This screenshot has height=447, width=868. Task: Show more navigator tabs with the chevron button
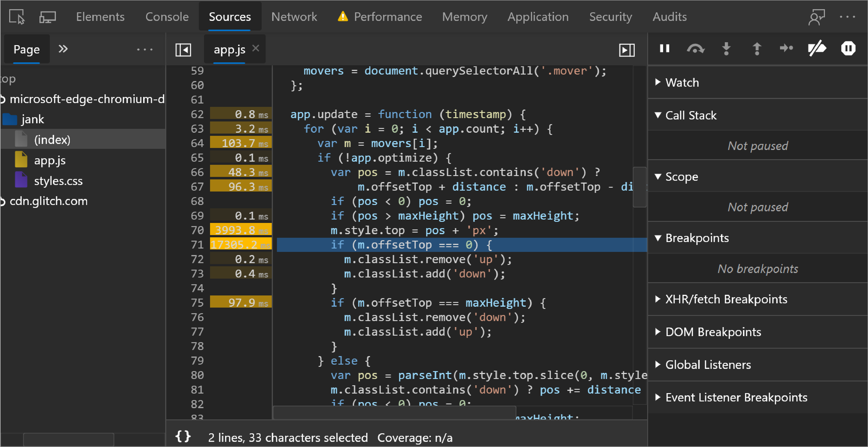pyautogui.click(x=63, y=49)
